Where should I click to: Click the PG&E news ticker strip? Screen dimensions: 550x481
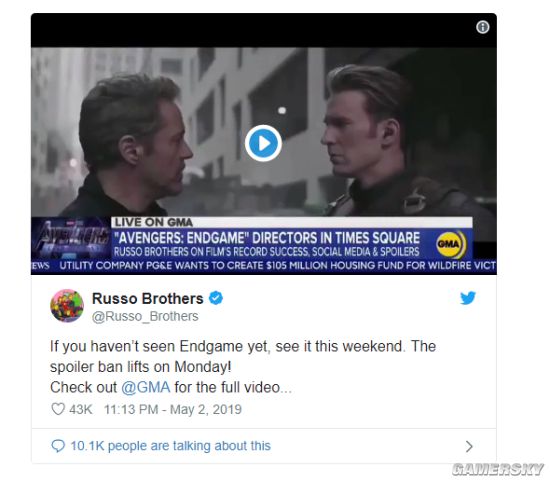pos(264,266)
